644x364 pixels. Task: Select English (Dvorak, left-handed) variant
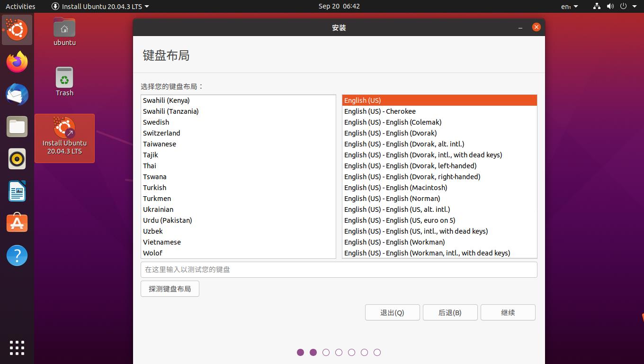[439, 166]
